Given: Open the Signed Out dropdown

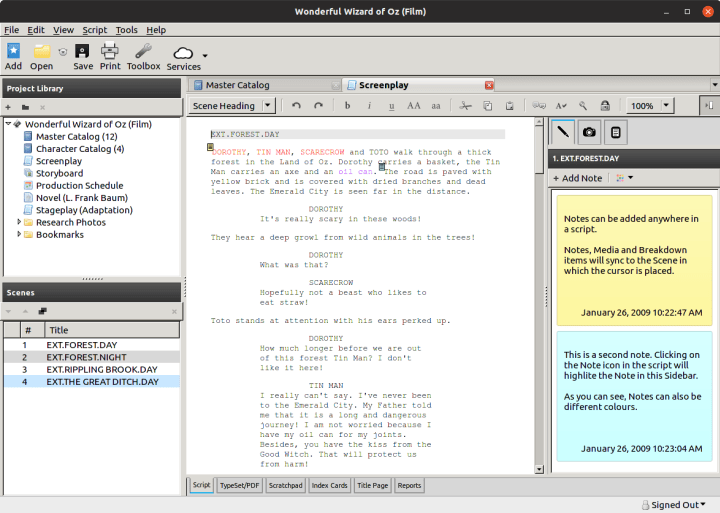Looking at the screenshot, I should tap(673, 505).
